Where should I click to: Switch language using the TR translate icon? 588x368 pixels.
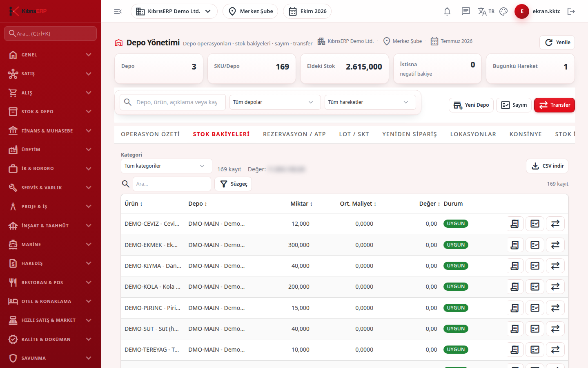click(x=486, y=11)
